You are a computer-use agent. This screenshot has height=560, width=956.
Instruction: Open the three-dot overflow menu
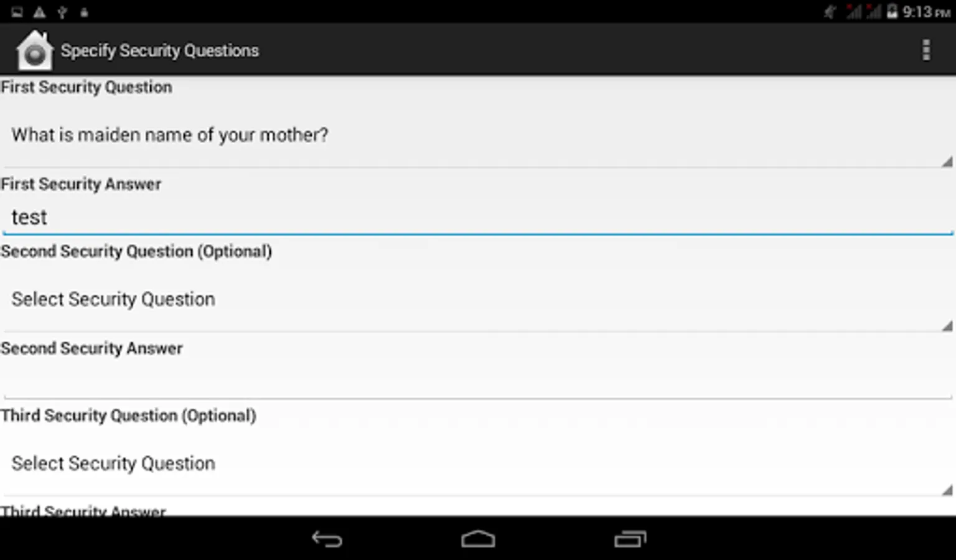pos(926,50)
